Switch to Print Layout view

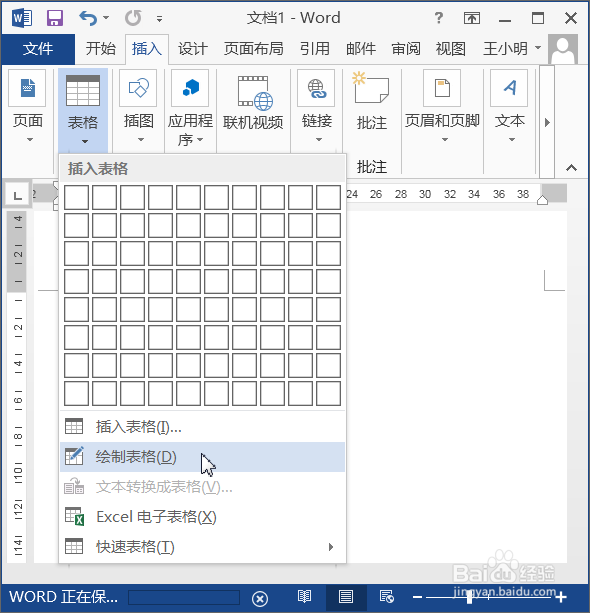click(346, 597)
